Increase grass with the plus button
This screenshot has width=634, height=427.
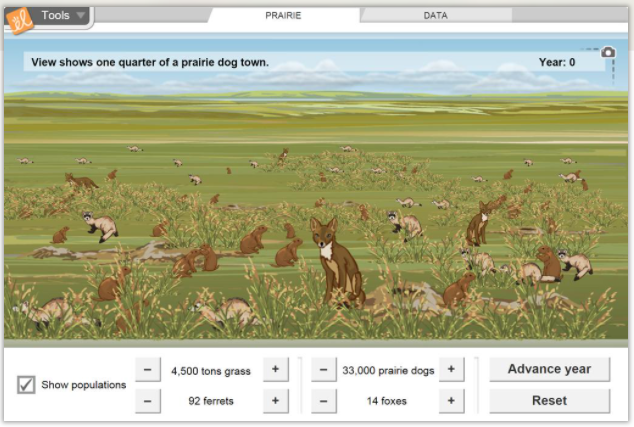pos(276,369)
